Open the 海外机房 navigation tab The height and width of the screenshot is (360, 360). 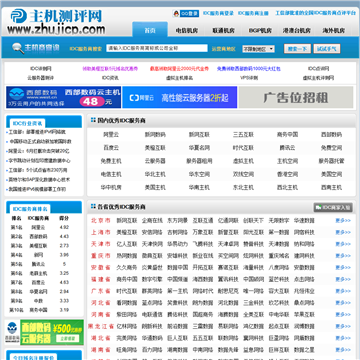333,30
